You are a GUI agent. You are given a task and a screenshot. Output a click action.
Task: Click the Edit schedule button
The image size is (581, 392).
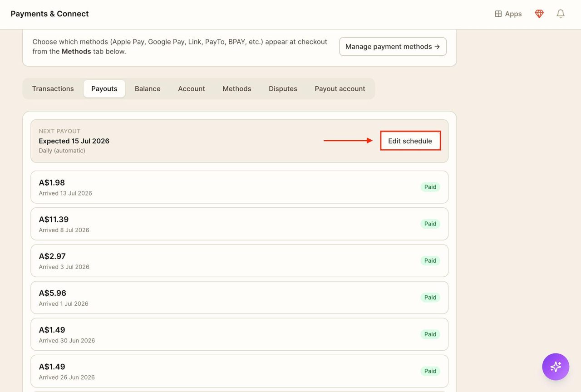pyautogui.click(x=410, y=141)
